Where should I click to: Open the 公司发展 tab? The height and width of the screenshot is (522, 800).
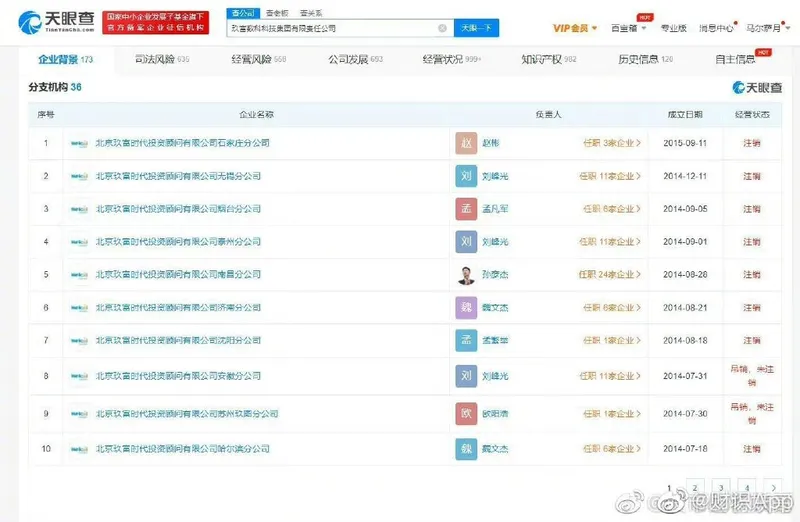[356, 60]
